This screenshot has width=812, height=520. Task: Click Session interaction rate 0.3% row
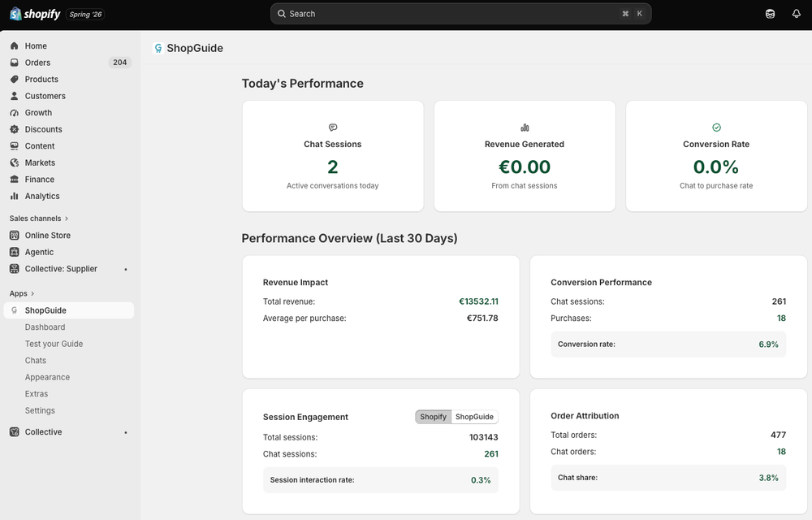pyautogui.click(x=381, y=480)
